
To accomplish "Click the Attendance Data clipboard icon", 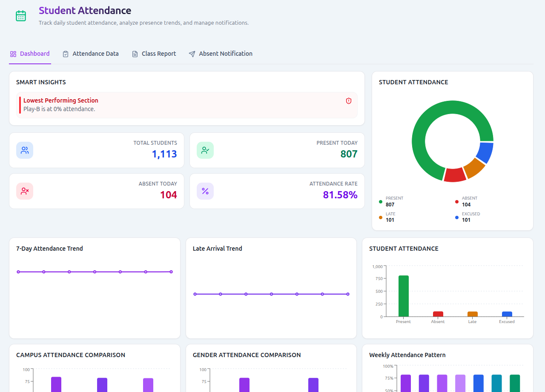I will (x=66, y=54).
